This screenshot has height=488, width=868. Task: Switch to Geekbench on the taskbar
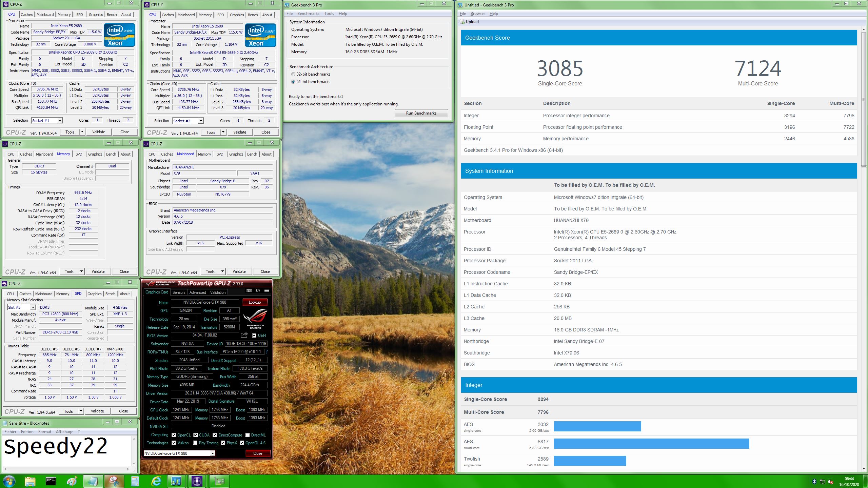[x=176, y=481]
